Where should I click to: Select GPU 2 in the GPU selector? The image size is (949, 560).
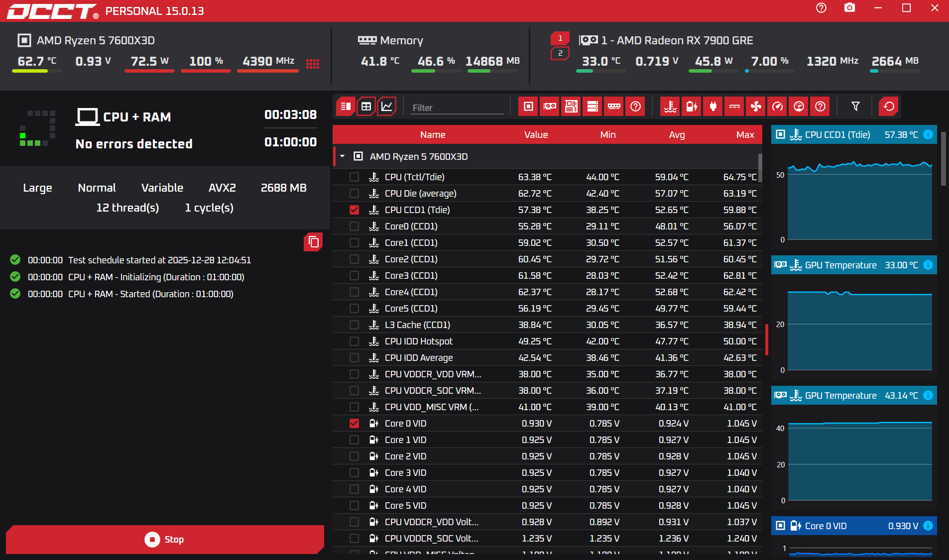click(x=560, y=53)
